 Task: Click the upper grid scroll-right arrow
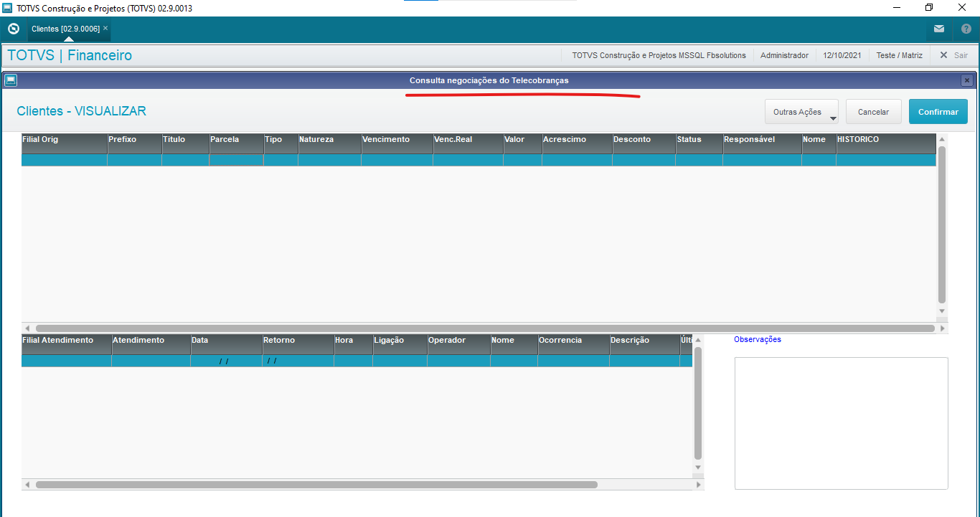coord(943,328)
